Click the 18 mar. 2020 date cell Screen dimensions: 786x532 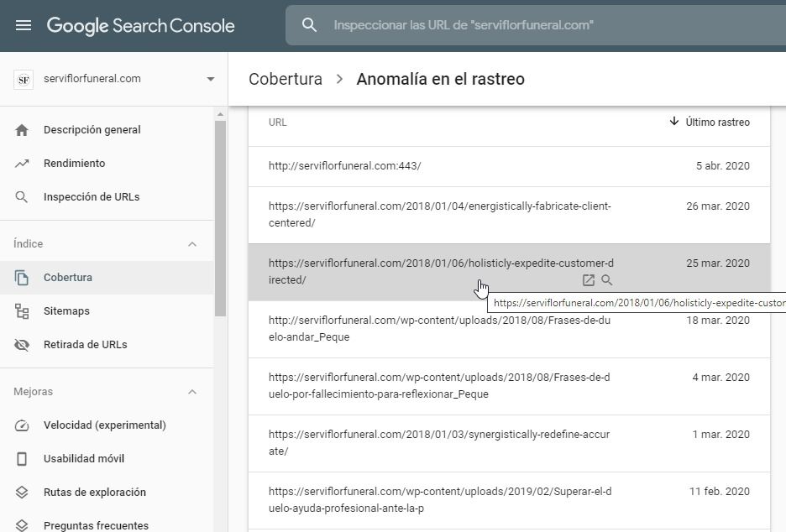pos(718,320)
